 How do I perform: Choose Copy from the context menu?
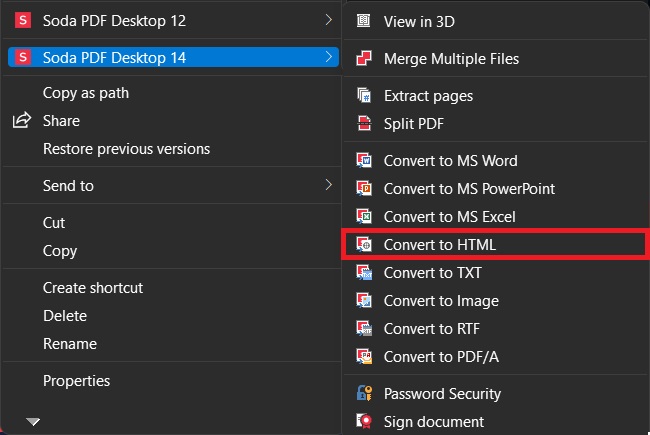(60, 251)
